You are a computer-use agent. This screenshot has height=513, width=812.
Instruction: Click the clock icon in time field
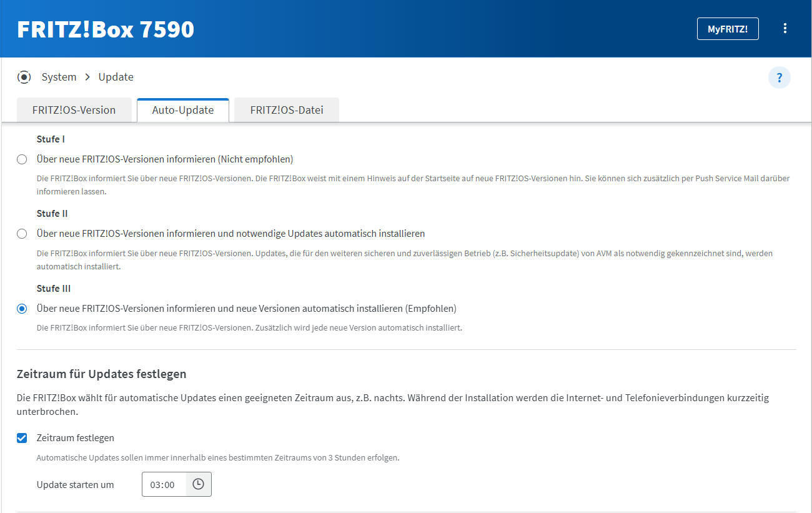tap(199, 484)
